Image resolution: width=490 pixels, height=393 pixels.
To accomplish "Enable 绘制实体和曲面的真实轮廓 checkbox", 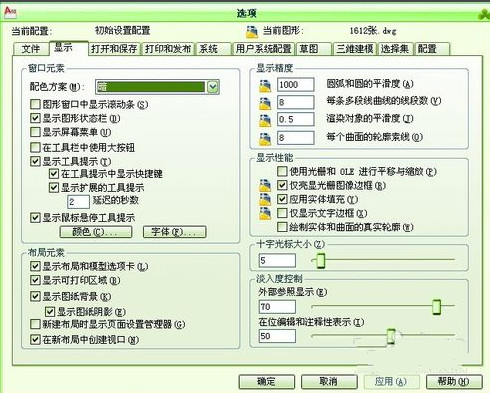I will click(282, 227).
